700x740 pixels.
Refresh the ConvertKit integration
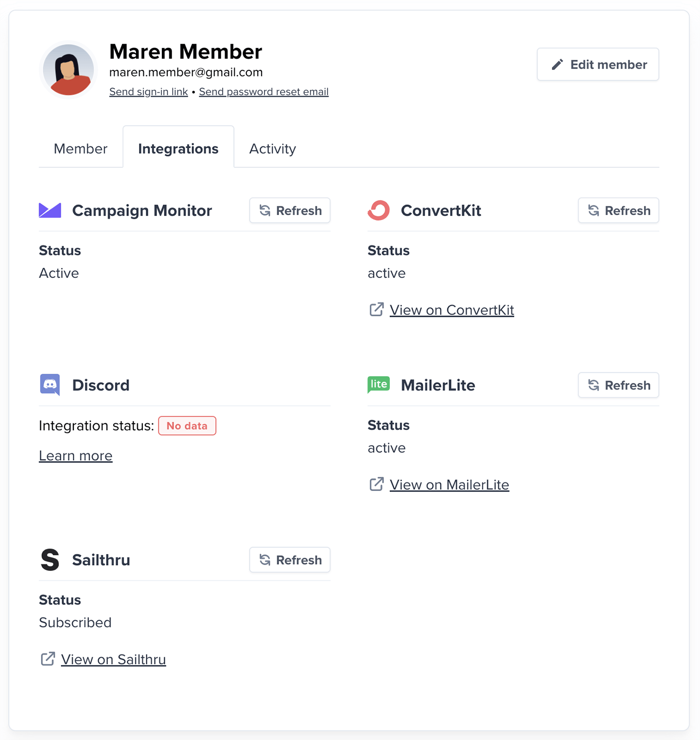[618, 210]
